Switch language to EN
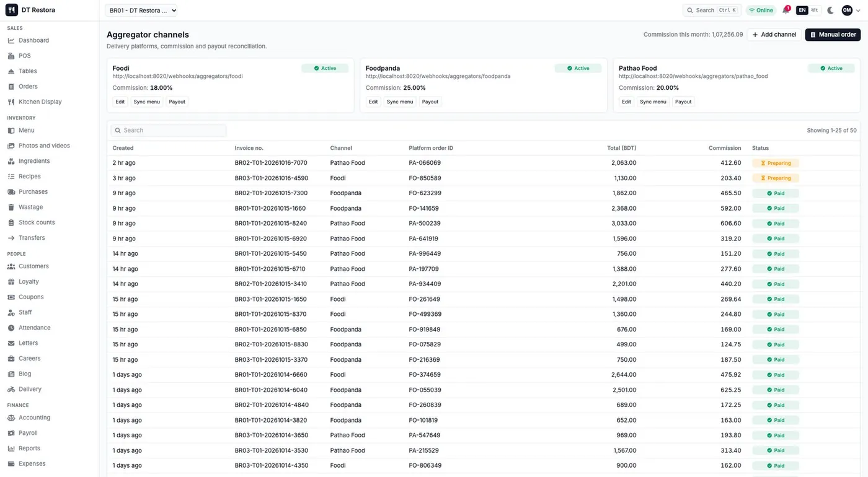Image resolution: width=868 pixels, height=477 pixels. coord(802,11)
